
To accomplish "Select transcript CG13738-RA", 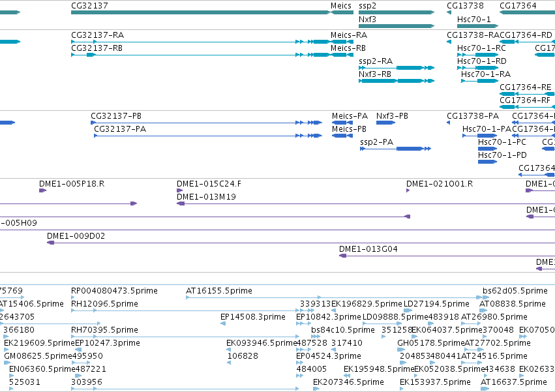I will pyautogui.click(x=473, y=35).
